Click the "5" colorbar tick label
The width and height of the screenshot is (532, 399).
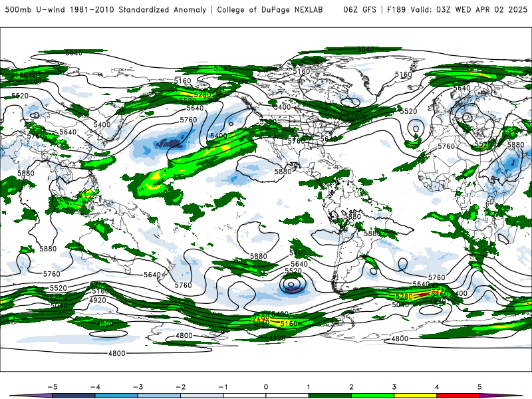coord(479,387)
